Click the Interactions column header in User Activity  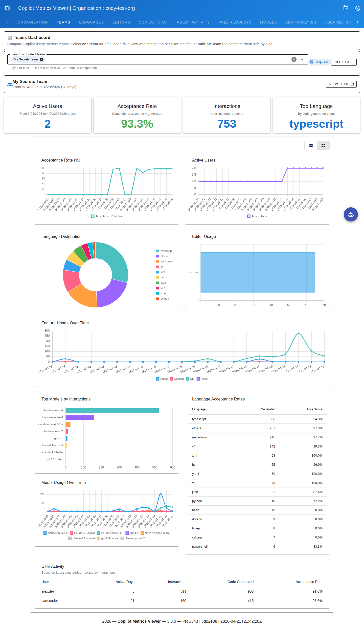(177, 582)
